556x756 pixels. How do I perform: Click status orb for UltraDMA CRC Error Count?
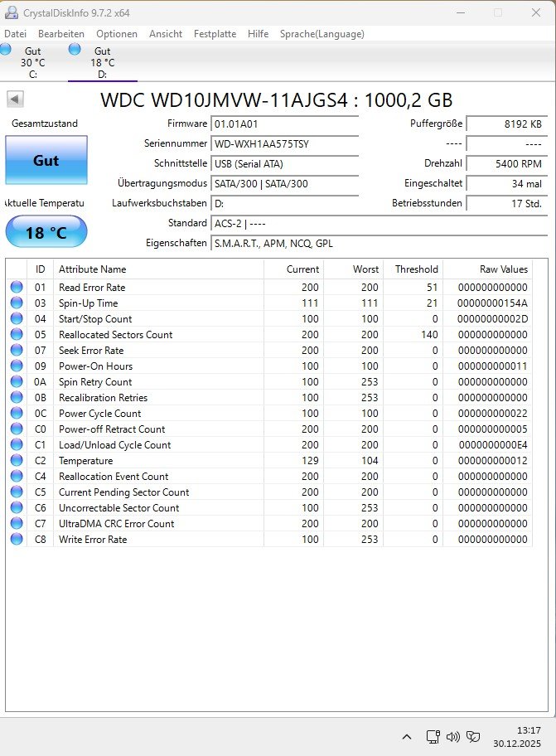coord(17,523)
